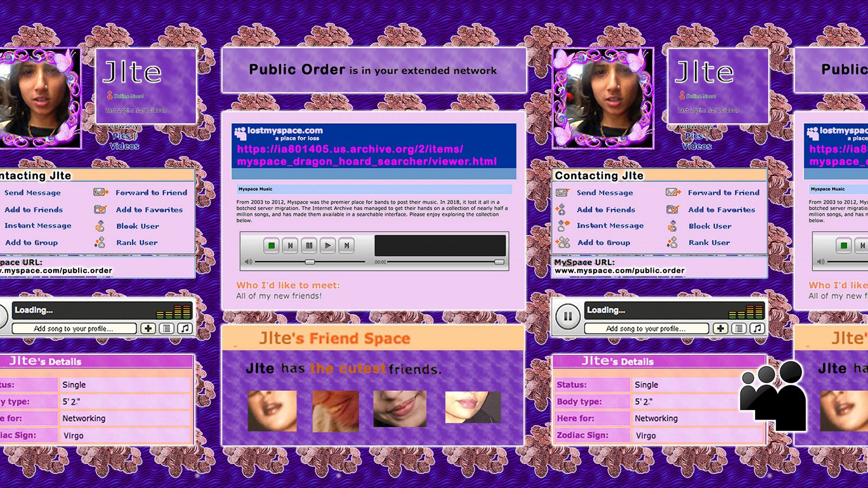Click the Rank User icon in the full Contacting Jlte panel
This screenshot has height=488, width=868.
672,243
